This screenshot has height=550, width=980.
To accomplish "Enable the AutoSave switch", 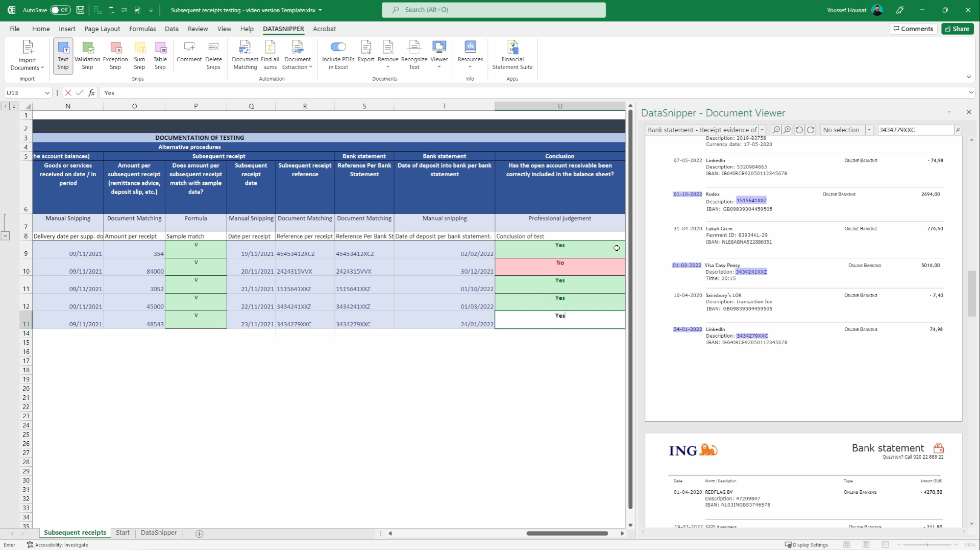I will click(61, 10).
